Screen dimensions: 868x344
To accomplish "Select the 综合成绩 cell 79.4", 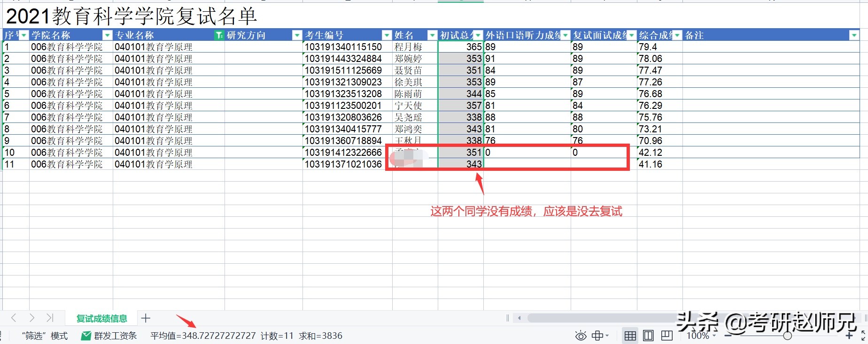I will pyautogui.click(x=660, y=47).
